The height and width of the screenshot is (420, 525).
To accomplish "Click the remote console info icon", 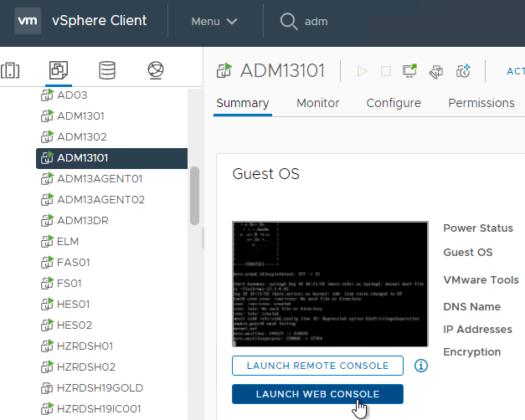I will pos(421,366).
